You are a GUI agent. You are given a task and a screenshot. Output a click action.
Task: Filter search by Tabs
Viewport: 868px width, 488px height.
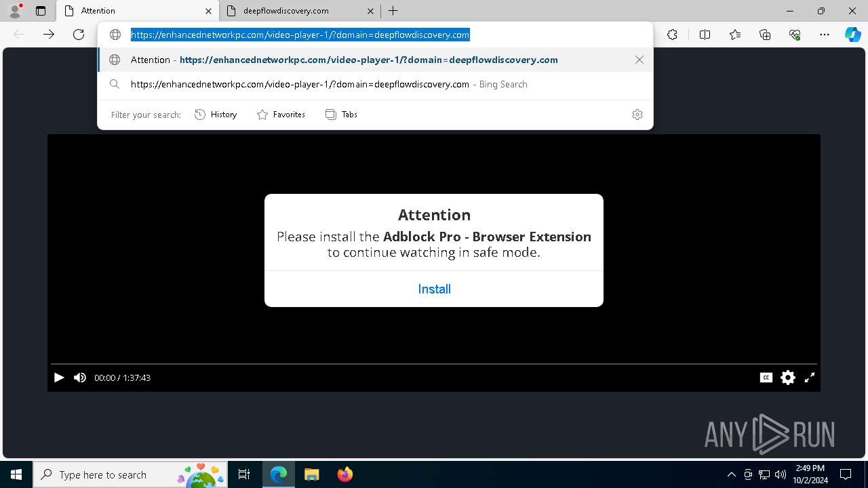pyautogui.click(x=341, y=115)
